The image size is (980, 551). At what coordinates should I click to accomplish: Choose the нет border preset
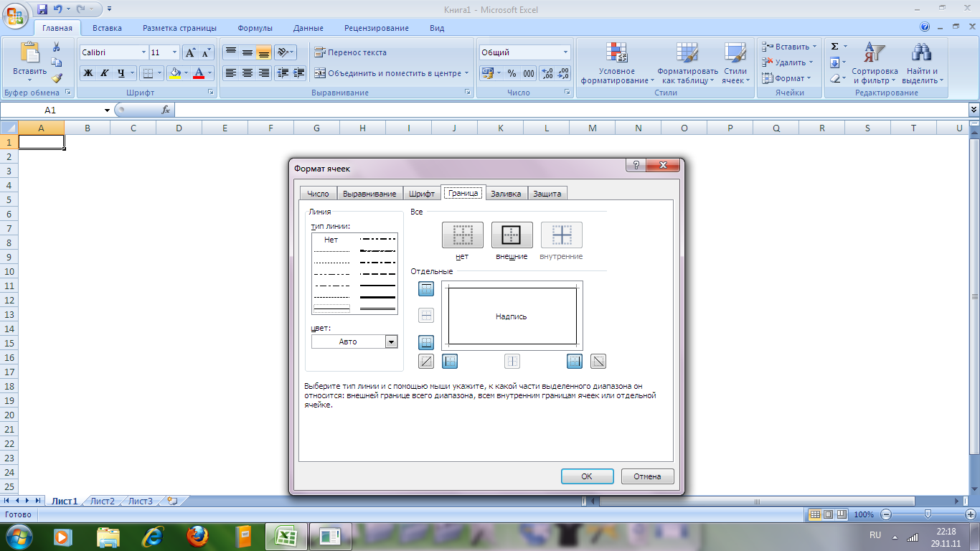tap(463, 235)
